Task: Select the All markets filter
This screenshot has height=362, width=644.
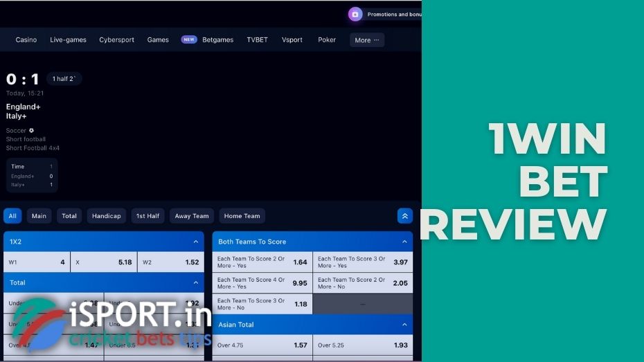Action: [x=12, y=216]
